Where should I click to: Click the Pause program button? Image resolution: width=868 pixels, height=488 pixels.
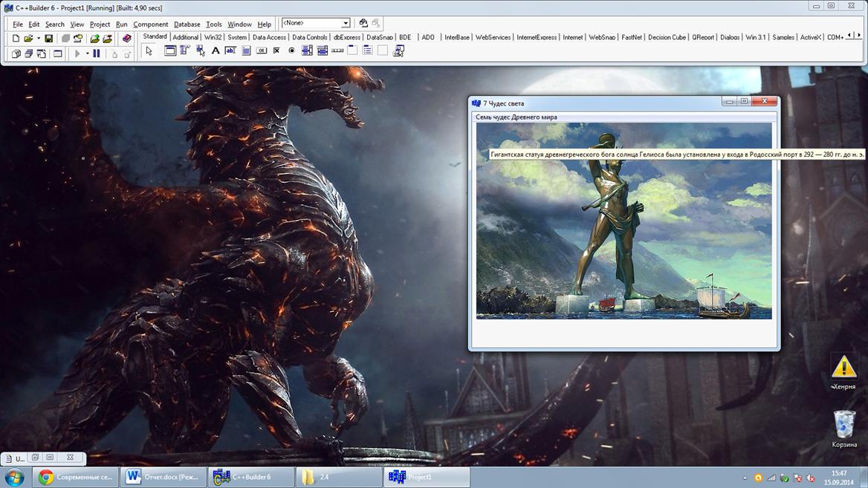coord(97,53)
